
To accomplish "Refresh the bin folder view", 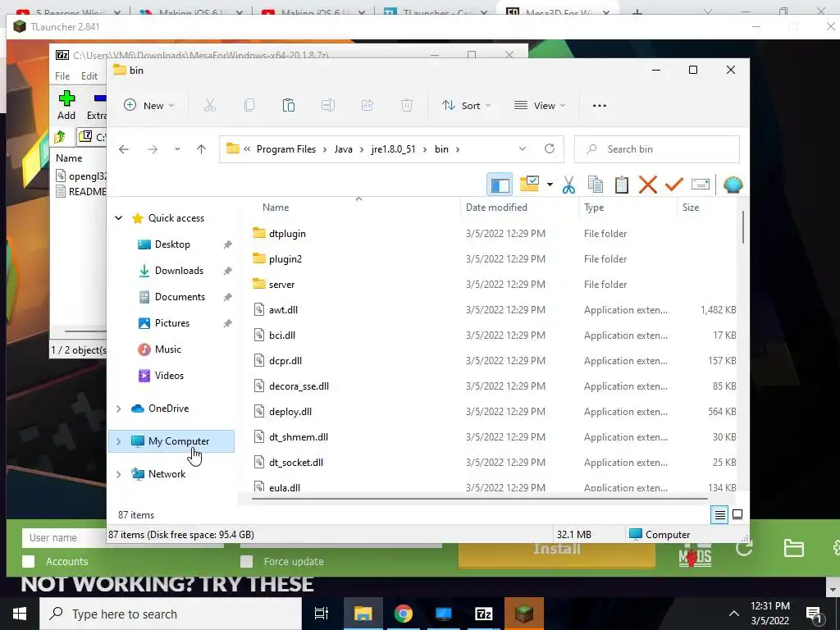I will pyautogui.click(x=549, y=149).
